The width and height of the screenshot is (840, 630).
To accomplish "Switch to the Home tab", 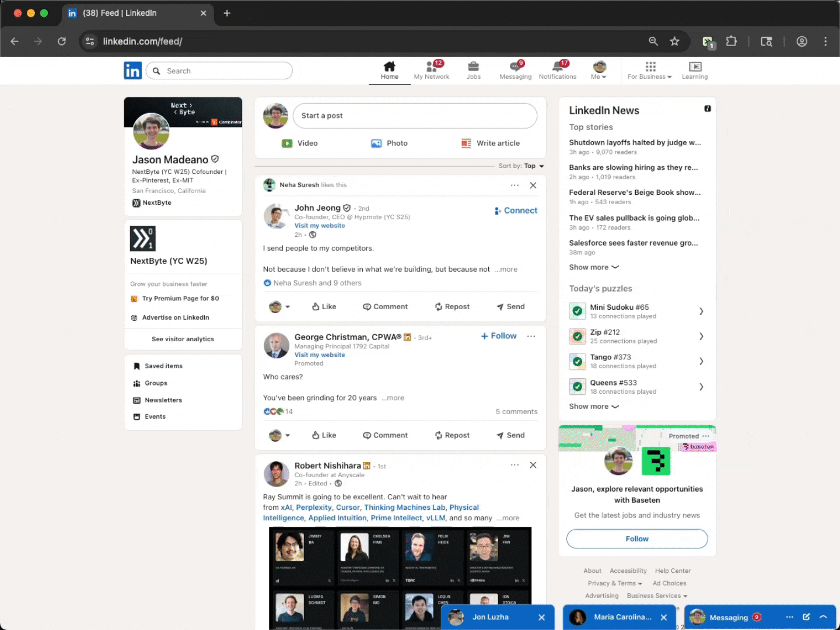I will point(389,70).
